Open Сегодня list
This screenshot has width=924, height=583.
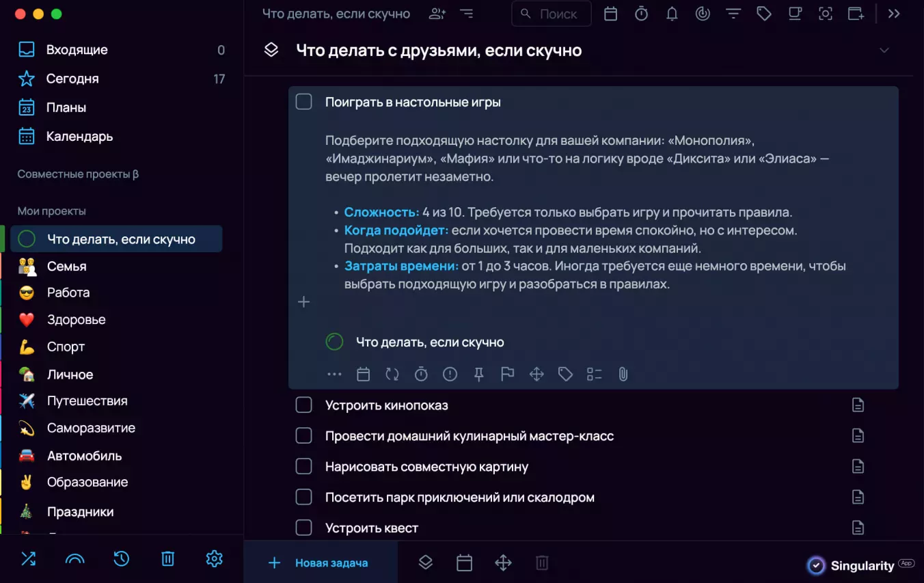[x=122, y=79]
